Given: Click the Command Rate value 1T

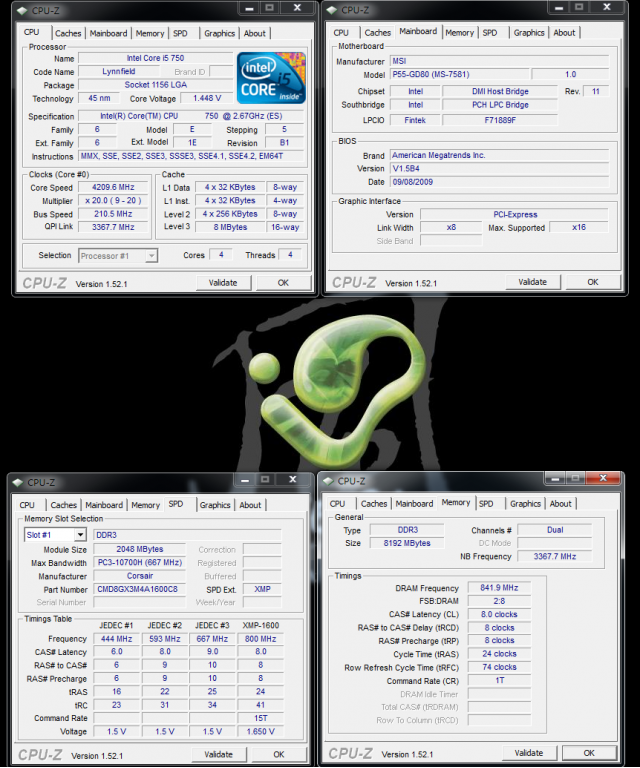Looking at the screenshot, I should tap(499, 680).
